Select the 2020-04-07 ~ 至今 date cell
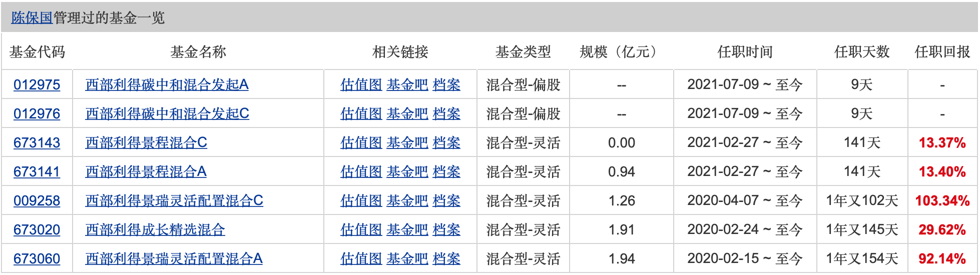 click(x=745, y=200)
